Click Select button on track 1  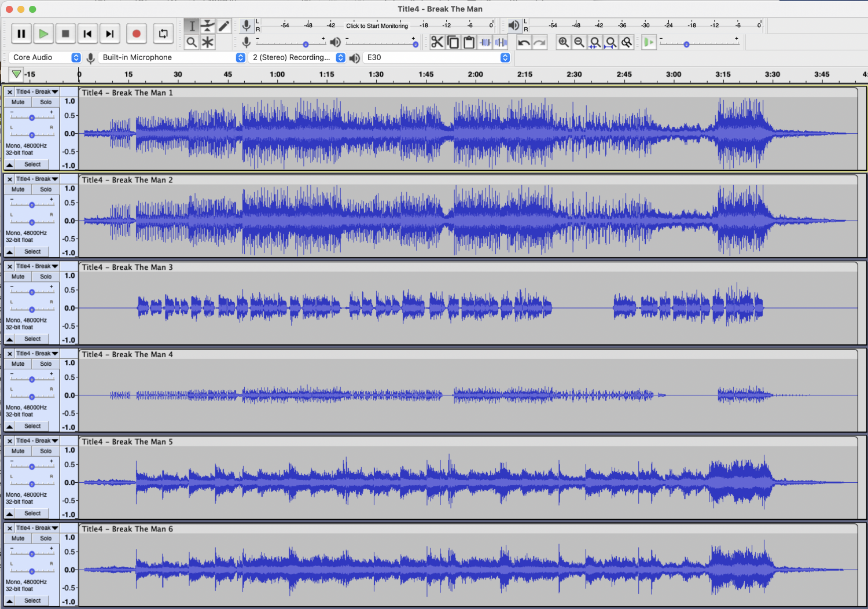(x=32, y=164)
